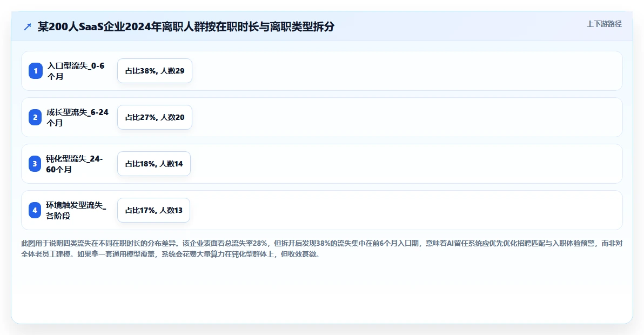Image resolution: width=644 pixels, height=335 pixels.
Task: Select the 入口型流失_0-6个月 label
Action: pos(76,71)
